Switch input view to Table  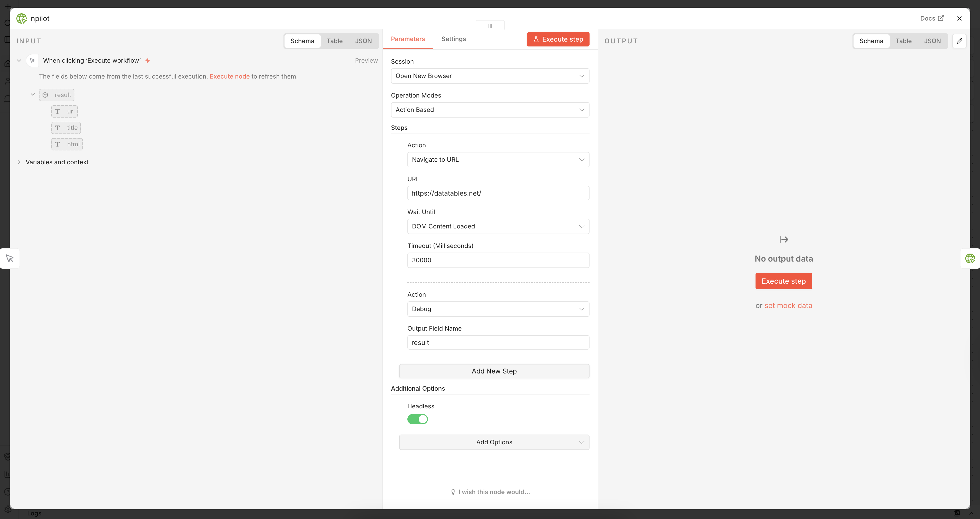point(334,41)
